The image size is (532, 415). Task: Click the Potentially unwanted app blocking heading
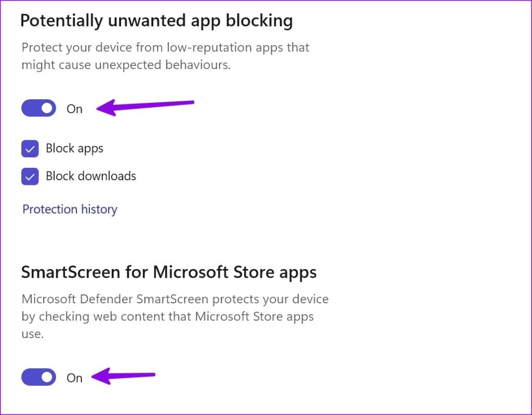(x=157, y=21)
